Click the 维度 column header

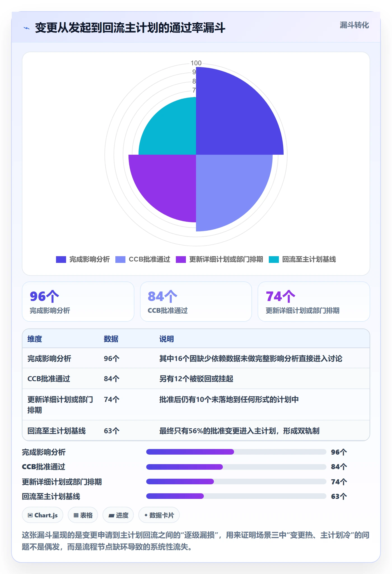(x=35, y=339)
